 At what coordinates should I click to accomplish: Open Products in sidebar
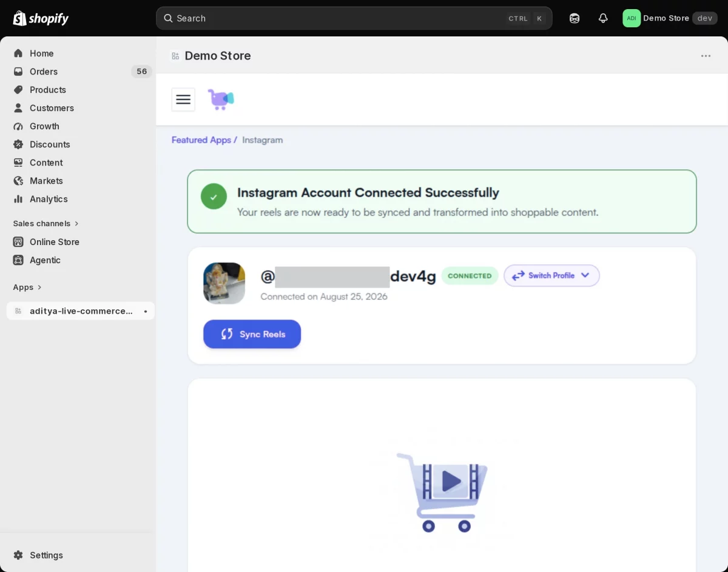[80, 90]
